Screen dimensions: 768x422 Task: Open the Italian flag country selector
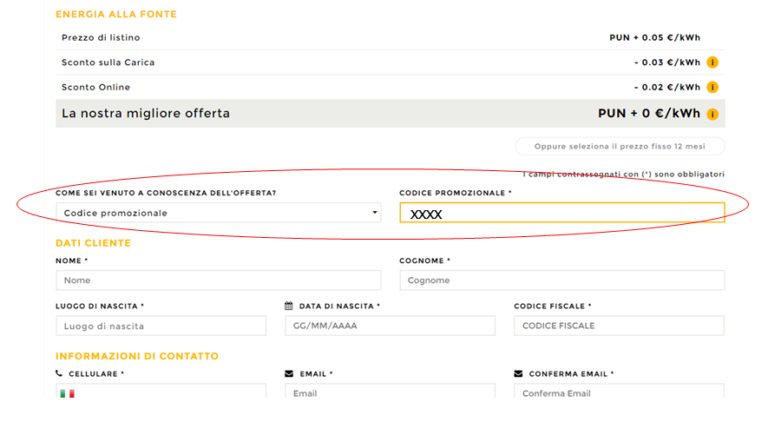67,393
